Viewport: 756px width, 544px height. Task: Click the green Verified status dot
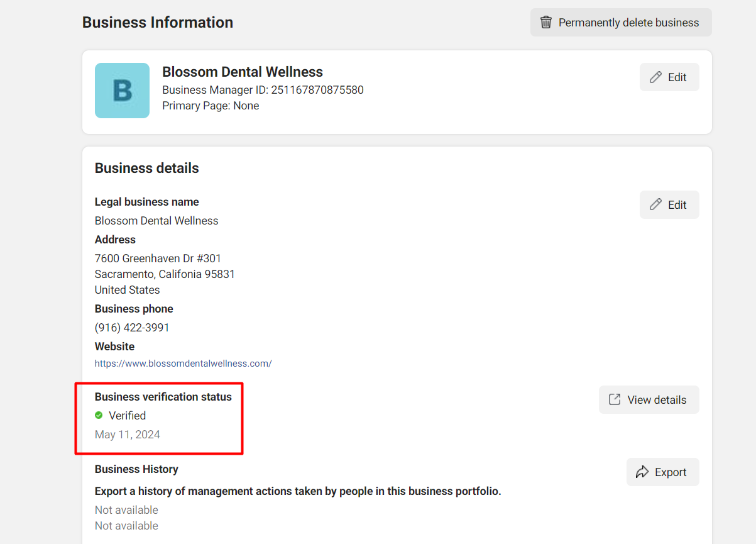tap(99, 415)
